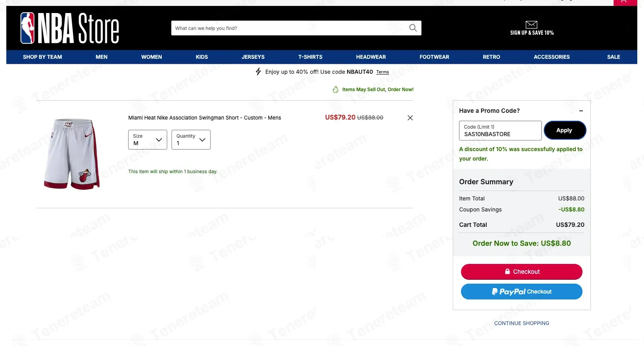
Task: Open the Retro menu
Action: pyautogui.click(x=491, y=57)
